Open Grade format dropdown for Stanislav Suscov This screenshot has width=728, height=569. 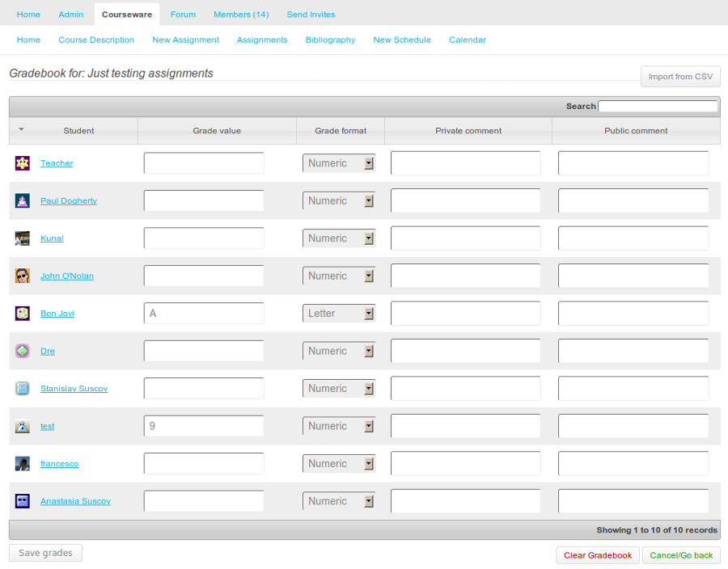(339, 389)
